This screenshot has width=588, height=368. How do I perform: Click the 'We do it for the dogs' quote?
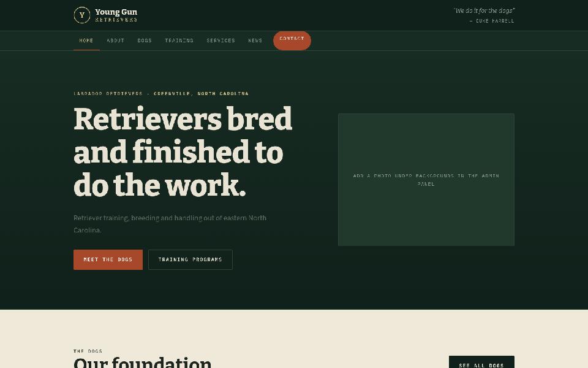tap(484, 10)
